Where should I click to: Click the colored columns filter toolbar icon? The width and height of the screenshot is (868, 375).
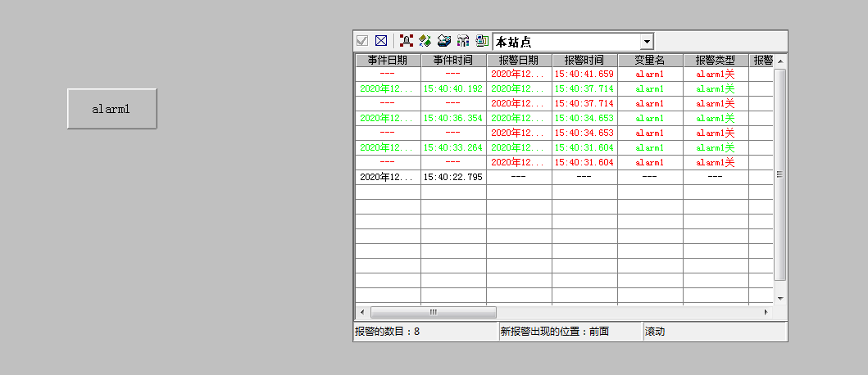(463, 41)
